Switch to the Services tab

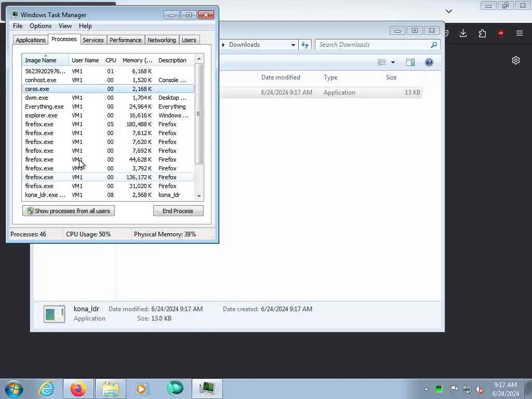(x=93, y=40)
